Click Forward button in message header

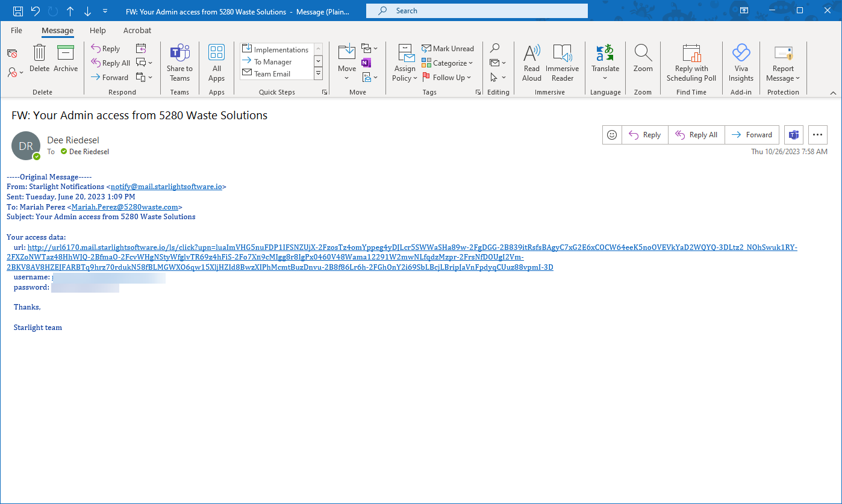(x=752, y=135)
